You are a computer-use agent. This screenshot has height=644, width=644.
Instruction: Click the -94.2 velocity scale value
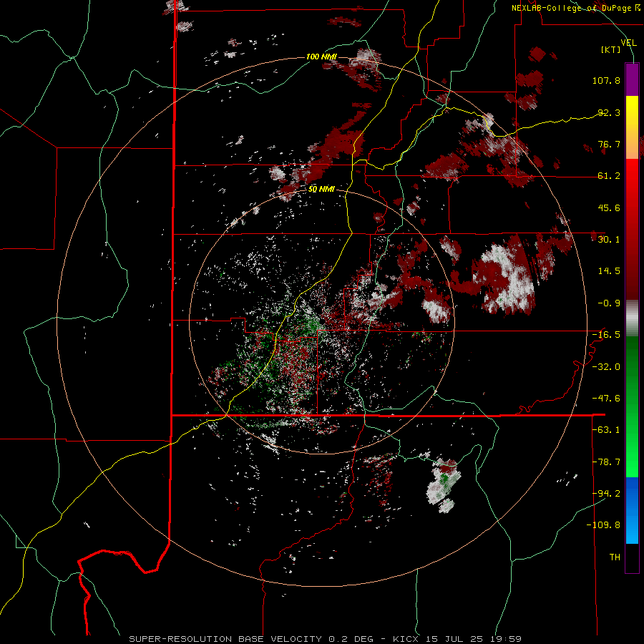606,493
